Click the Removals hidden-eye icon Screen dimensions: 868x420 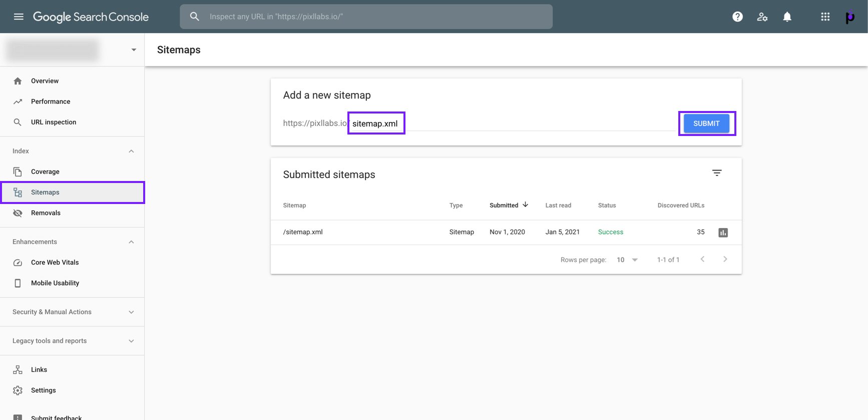point(18,213)
